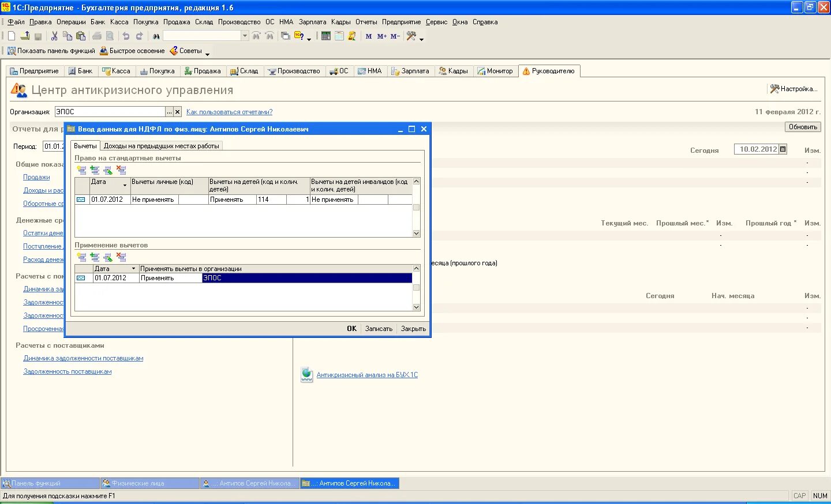Image resolution: width=831 pixels, height=504 pixels.
Task: Switch to the Монитор tab
Action: [495, 71]
